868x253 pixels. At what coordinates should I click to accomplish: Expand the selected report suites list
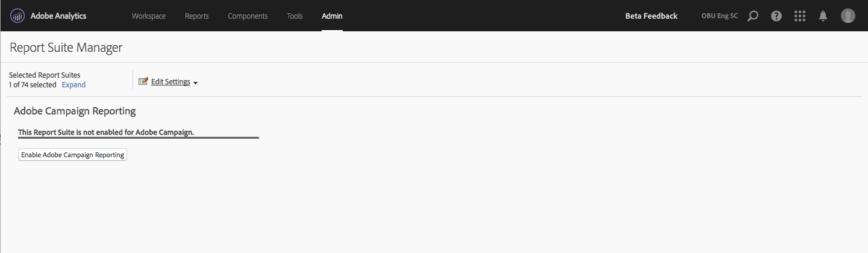[73, 85]
